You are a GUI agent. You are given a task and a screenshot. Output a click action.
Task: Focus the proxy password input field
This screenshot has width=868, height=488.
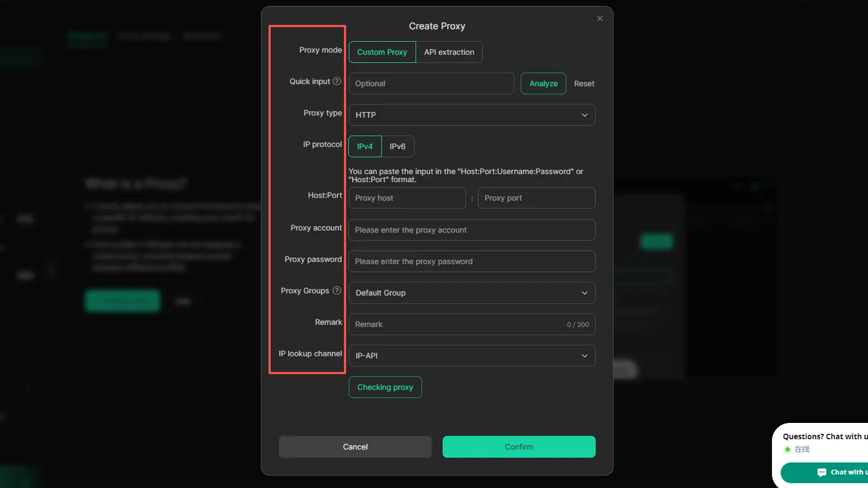pyautogui.click(x=471, y=261)
